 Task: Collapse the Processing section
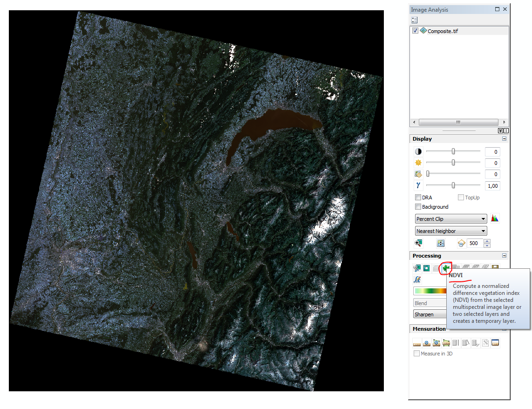(x=504, y=255)
